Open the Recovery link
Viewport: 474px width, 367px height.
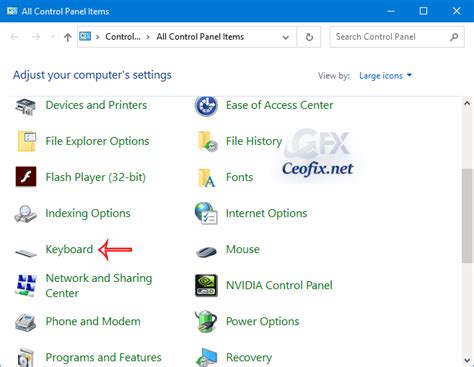[x=249, y=357]
